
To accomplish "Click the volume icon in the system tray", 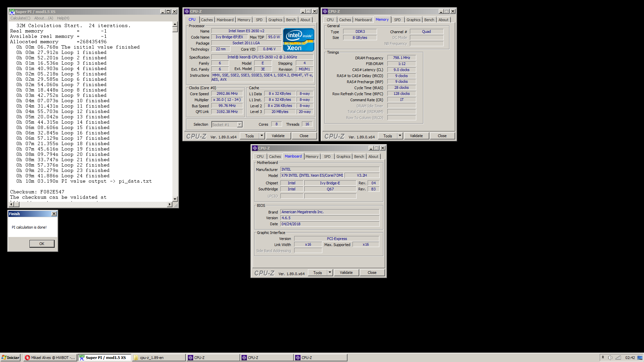I will [x=610, y=358].
